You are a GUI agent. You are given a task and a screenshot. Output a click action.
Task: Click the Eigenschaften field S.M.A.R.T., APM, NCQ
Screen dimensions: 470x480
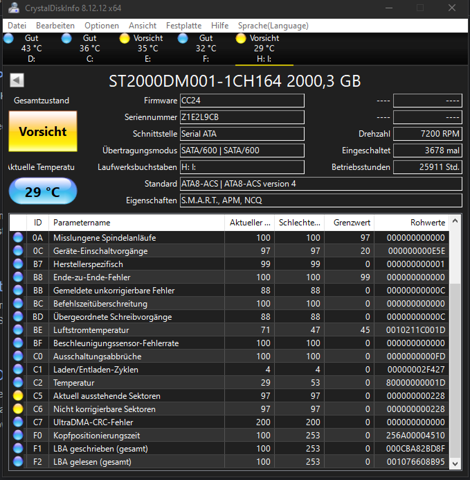point(321,200)
